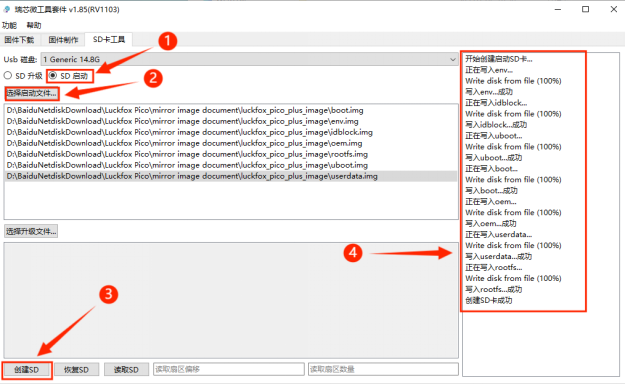
Task: Click the 写入oem...成功 log line
Action: click(x=491, y=224)
